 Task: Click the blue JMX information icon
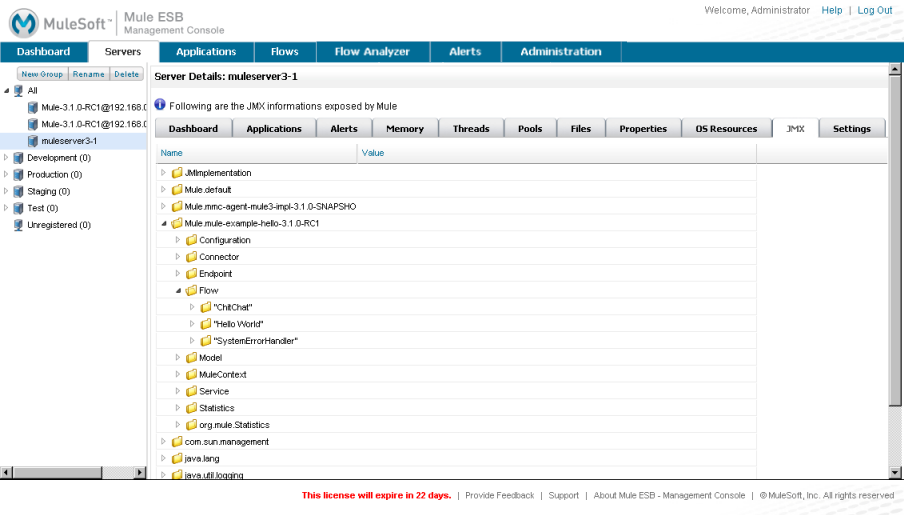click(x=160, y=105)
